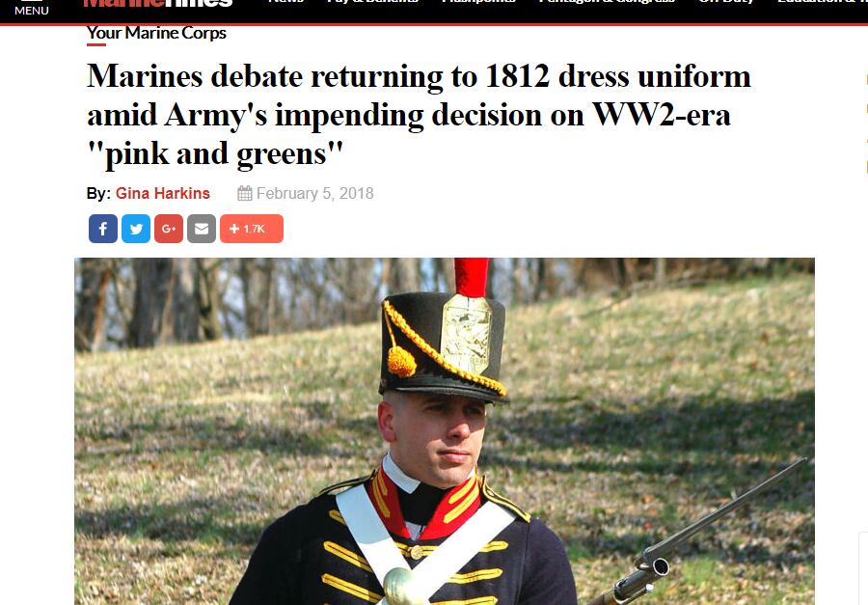Click the white panel at right edge

click(x=863, y=568)
